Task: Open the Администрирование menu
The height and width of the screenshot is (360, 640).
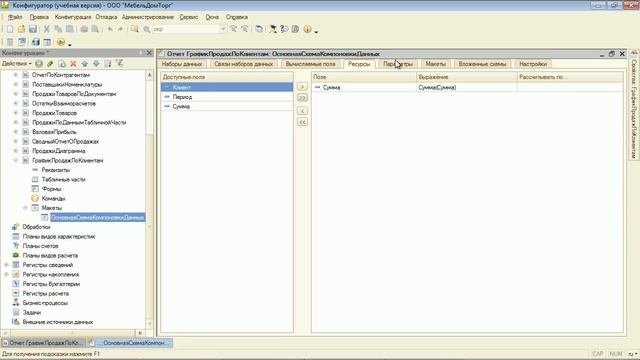Action: click(x=147, y=17)
